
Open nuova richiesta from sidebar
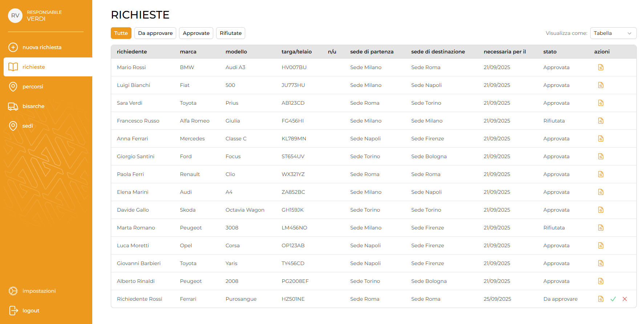(x=42, y=47)
